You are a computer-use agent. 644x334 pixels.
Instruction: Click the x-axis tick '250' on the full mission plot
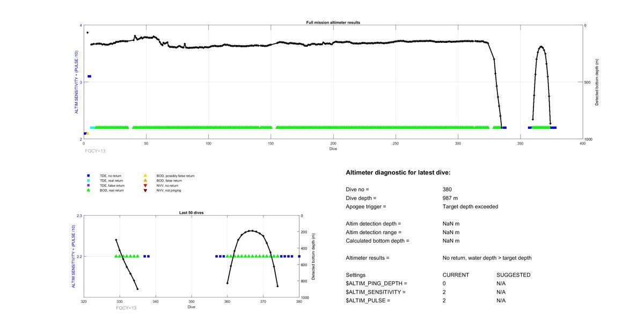click(396, 143)
